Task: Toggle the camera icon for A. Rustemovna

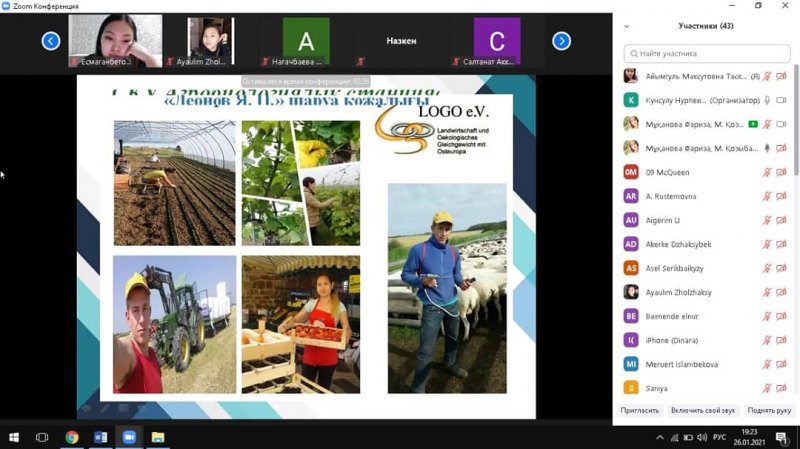Action: pos(782,196)
